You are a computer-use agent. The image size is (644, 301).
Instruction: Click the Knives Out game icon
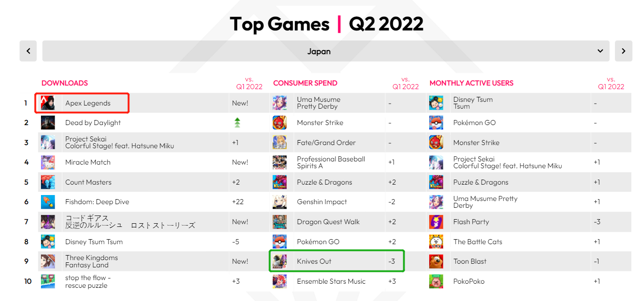pyautogui.click(x=279, y=261)
